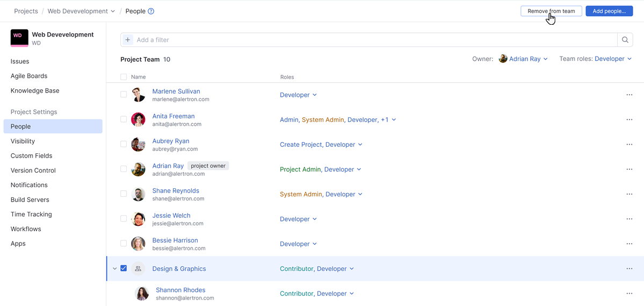Open the People help question-mark icon
644x306 pixels.
(151, 11)
